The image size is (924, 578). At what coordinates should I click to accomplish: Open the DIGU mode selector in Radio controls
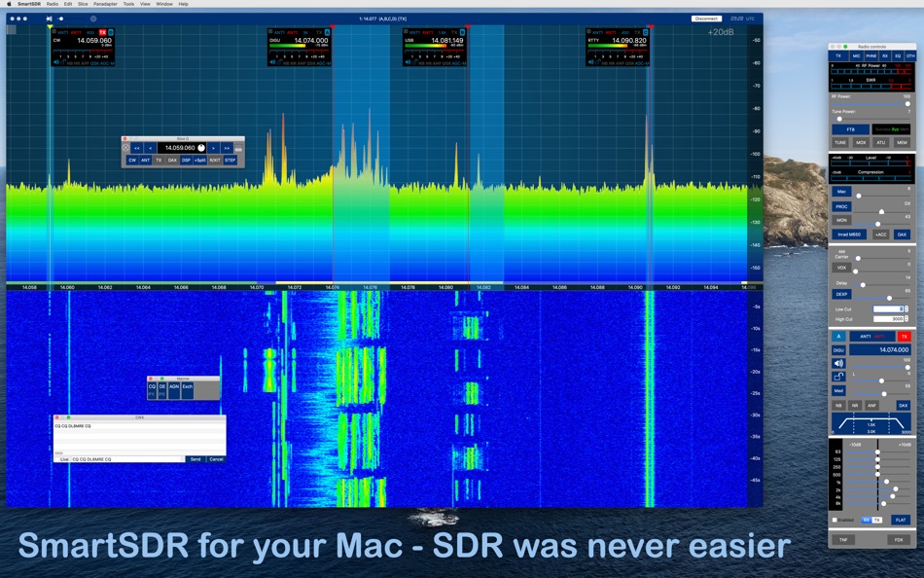(838, 349)
